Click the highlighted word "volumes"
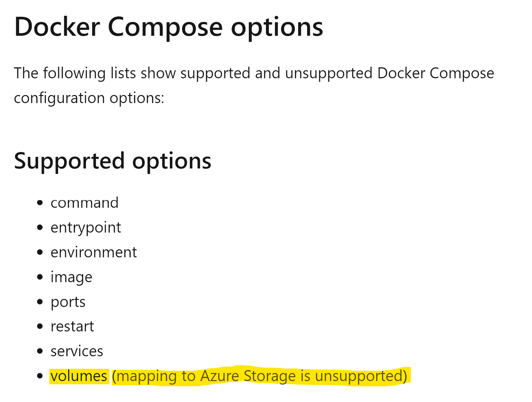This screenshot has height=402, width=532. (79, 376)
